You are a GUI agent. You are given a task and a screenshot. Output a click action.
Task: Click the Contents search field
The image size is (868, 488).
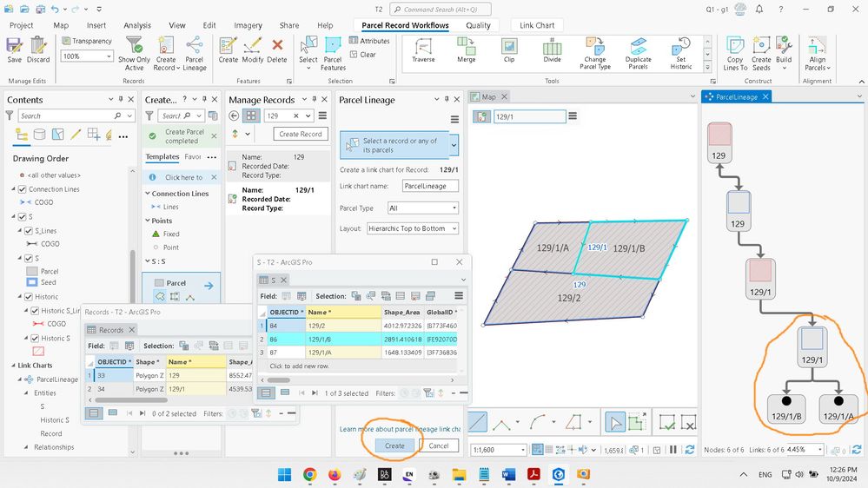tap(77, 115)
